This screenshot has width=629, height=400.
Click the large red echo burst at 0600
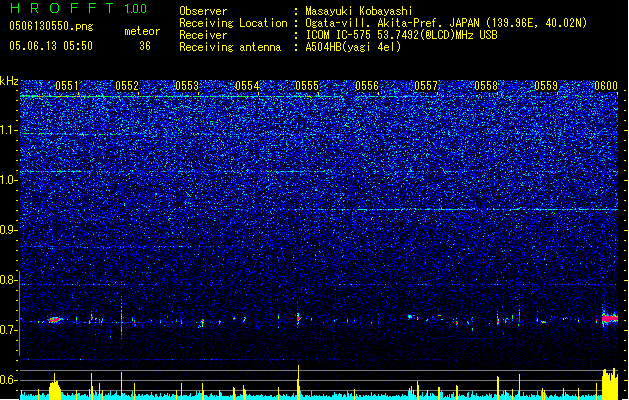coord(610,318)
